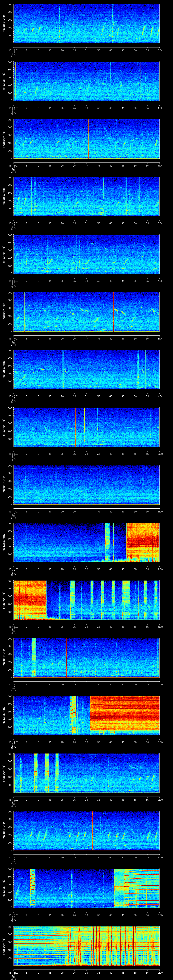Screen dimensions: 173x980
Task: Click the '15:08:00' start time label
Action: point(13,396)
